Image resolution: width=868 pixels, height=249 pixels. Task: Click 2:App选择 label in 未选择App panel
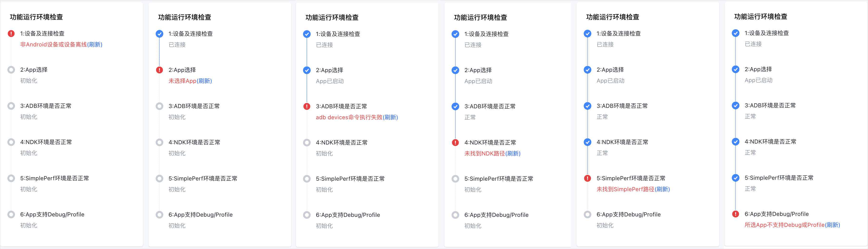182,70
